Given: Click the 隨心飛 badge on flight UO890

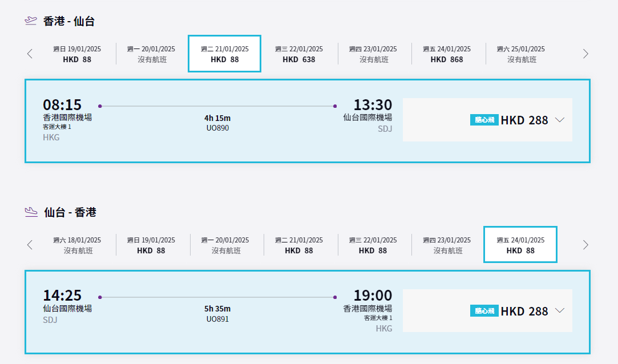Looking at the screenshot, I should point(484,120).
